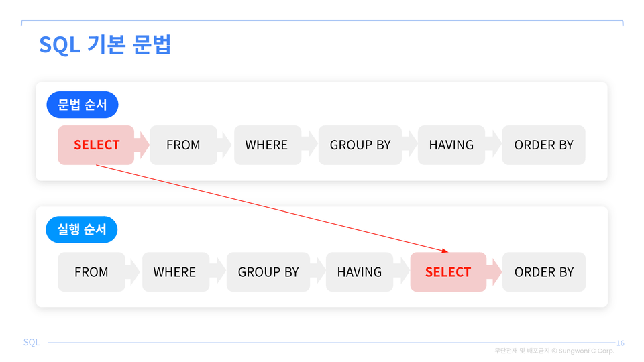
Task: Click the arrow between SELECT and FROM
Action: [x=142, y=145]
